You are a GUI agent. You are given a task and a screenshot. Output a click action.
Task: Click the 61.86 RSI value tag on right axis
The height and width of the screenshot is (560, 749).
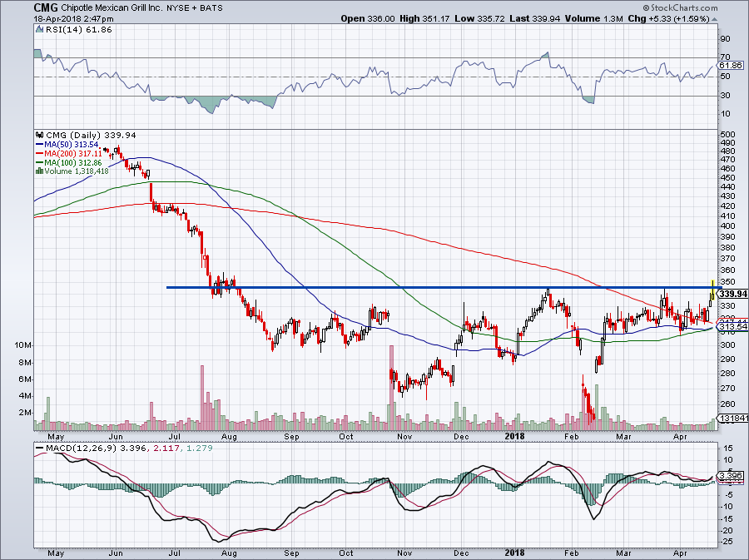[x=731, y=66]
